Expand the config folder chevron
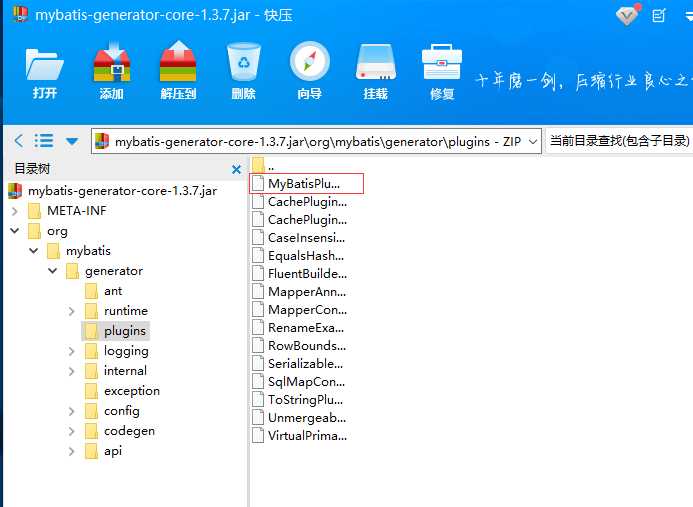The width and height of the screenshot is (693, 507). point(72,411)
